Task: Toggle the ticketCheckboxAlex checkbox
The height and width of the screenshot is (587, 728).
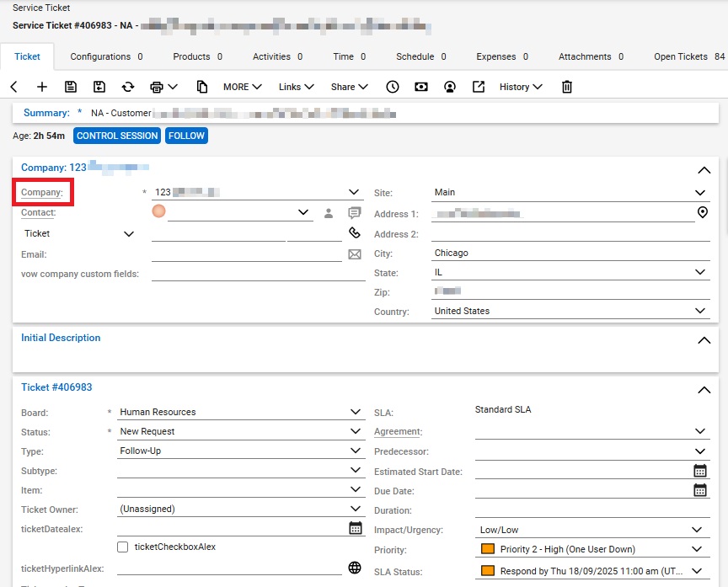Action: click(123, 547)
